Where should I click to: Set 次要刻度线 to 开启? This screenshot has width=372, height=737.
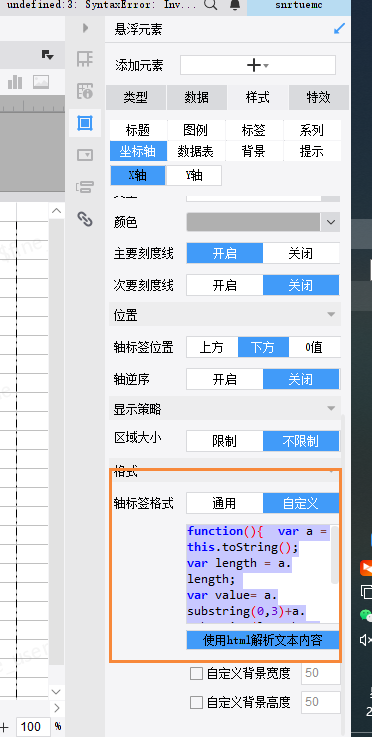click(x=225, y=285)
